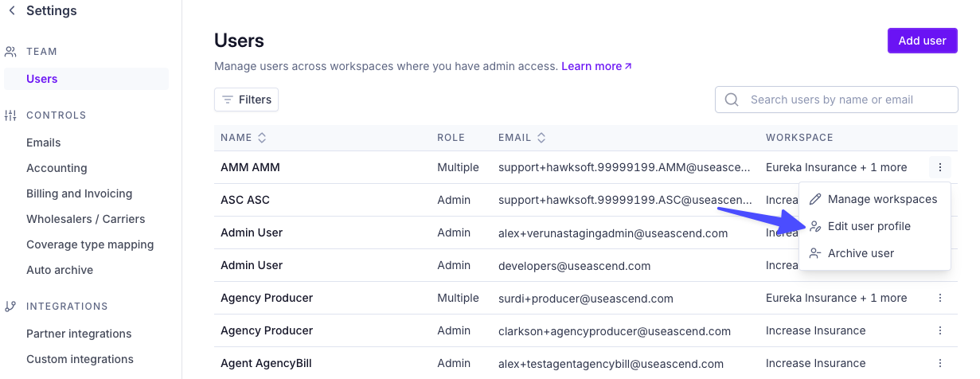
Task: Click Multiple role in AMM AMM row
Action: (458, 167)
